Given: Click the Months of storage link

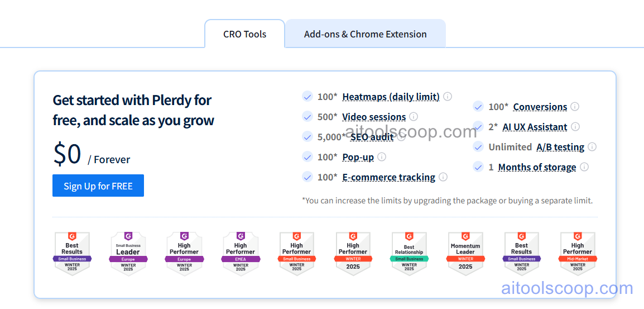Looking at the screenshot, I should (537, 168).
